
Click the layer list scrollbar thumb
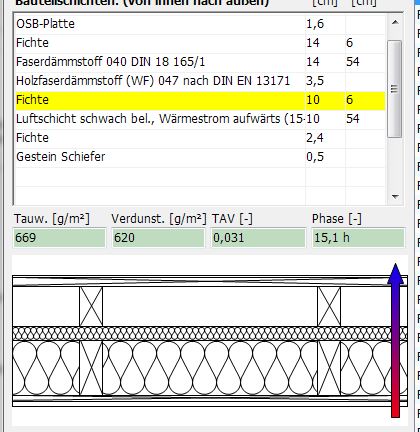(395, 89)
